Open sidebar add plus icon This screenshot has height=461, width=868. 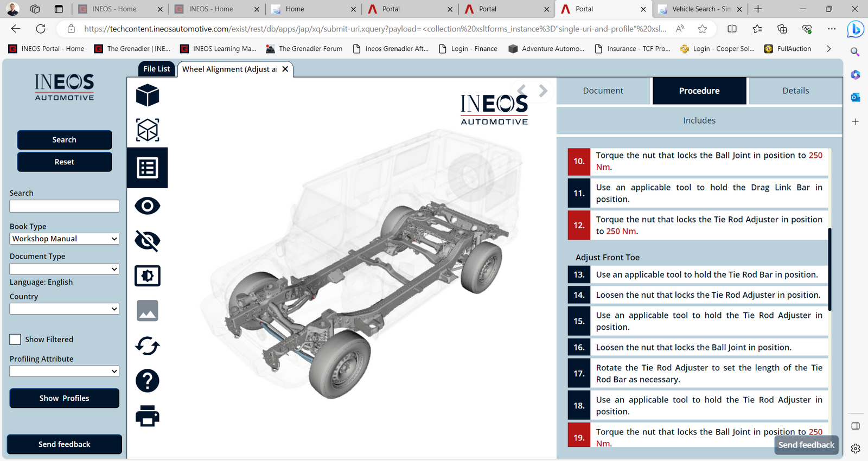[x=856, y=121]
